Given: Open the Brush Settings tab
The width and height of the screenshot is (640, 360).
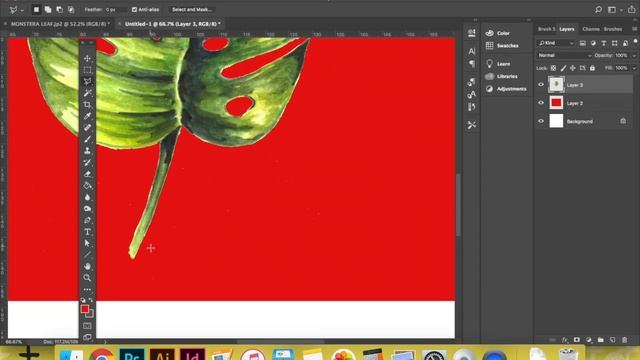Looking at the screenshot, I should tap(547, 29).
